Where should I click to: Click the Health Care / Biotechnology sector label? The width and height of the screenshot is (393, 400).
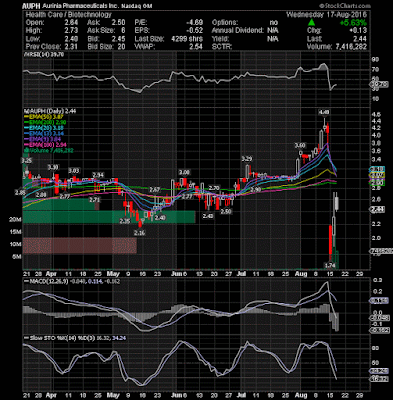[68, 15]
